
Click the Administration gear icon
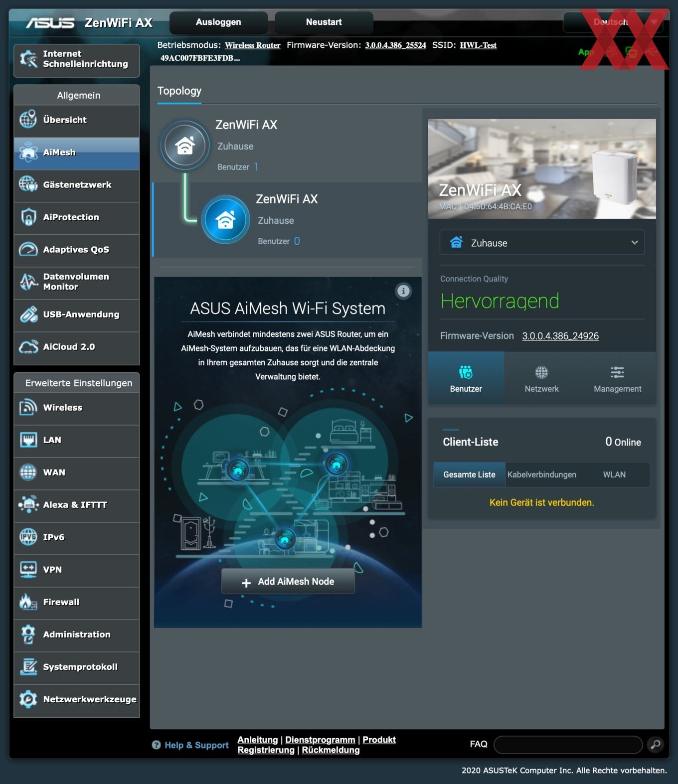pyautogui.click(x=28, y=634)
